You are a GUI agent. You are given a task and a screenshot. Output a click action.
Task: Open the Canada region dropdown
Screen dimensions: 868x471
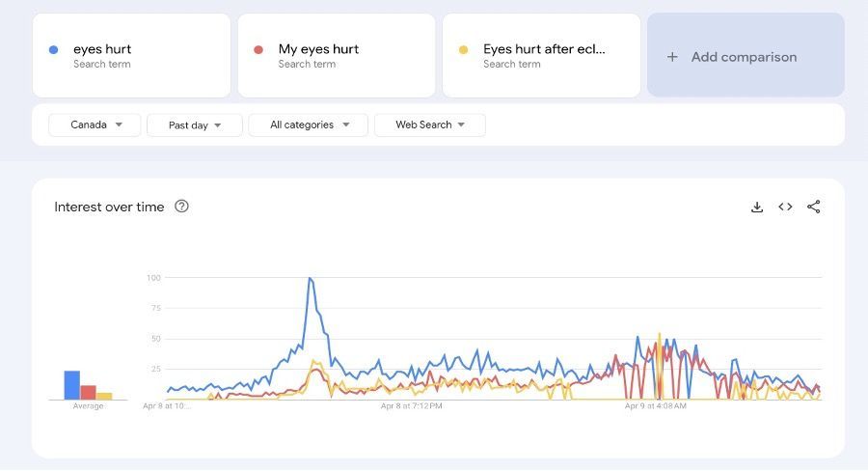pyautogui.click(x=95, y=125)
